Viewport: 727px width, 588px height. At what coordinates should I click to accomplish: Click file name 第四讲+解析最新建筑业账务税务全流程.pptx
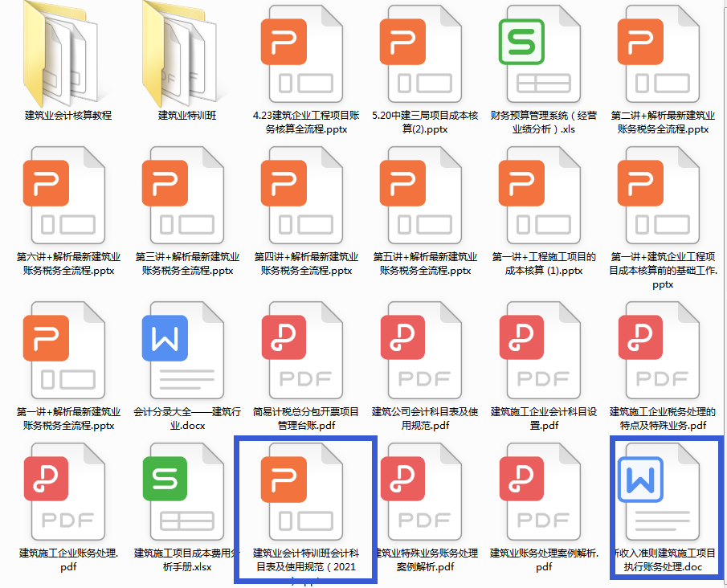pos(306,263)
